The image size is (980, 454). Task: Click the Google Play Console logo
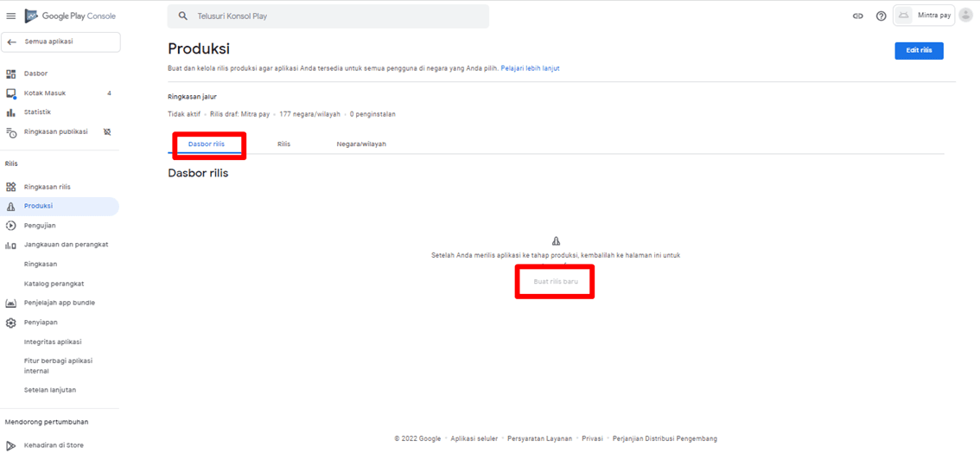(70, 16)
